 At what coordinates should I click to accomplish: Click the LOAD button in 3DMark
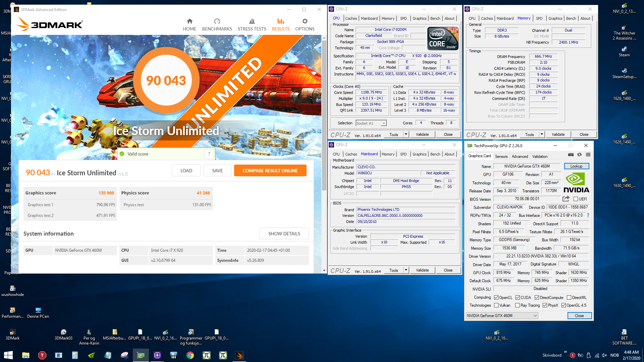click(x=186, y=171)
